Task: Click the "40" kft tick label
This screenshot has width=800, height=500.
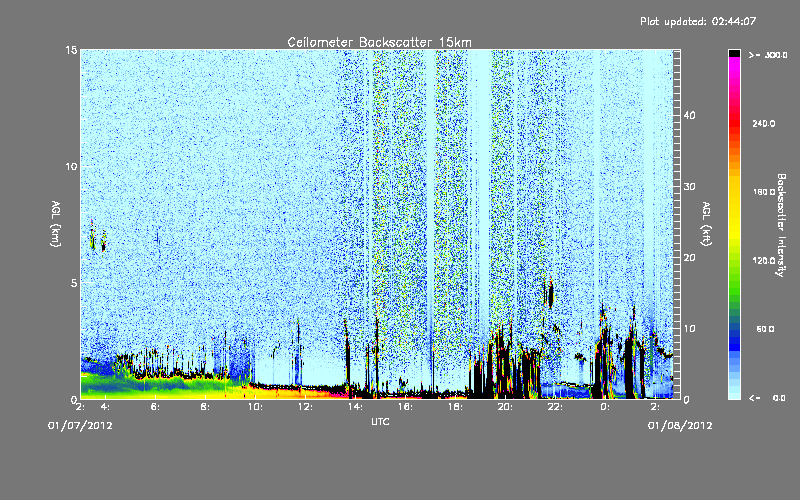Action: (689, 115)
